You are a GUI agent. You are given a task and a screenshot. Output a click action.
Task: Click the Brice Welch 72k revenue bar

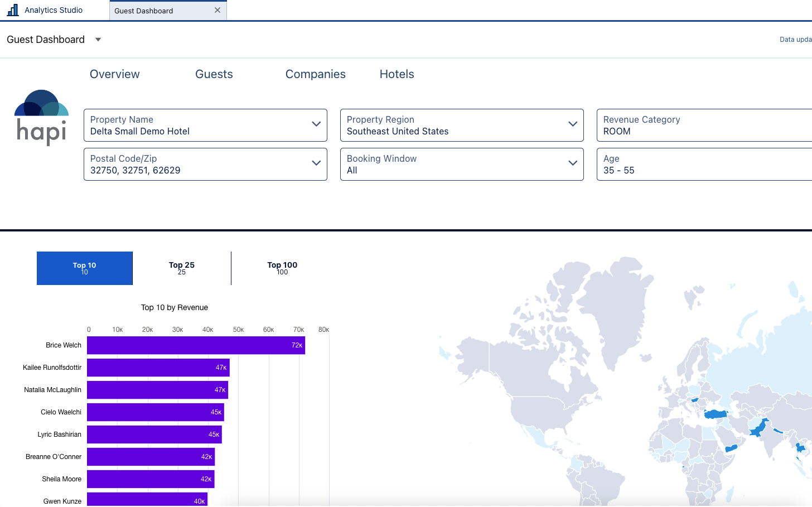tap(196, 345)
